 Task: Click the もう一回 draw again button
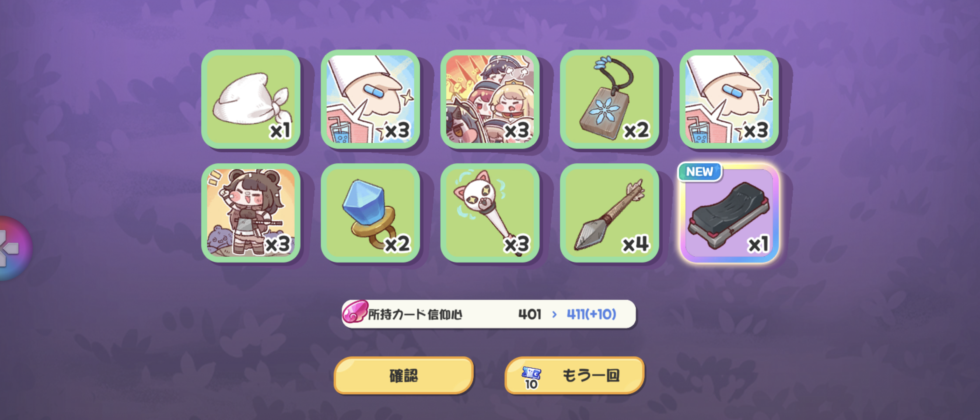coord(574,375)
